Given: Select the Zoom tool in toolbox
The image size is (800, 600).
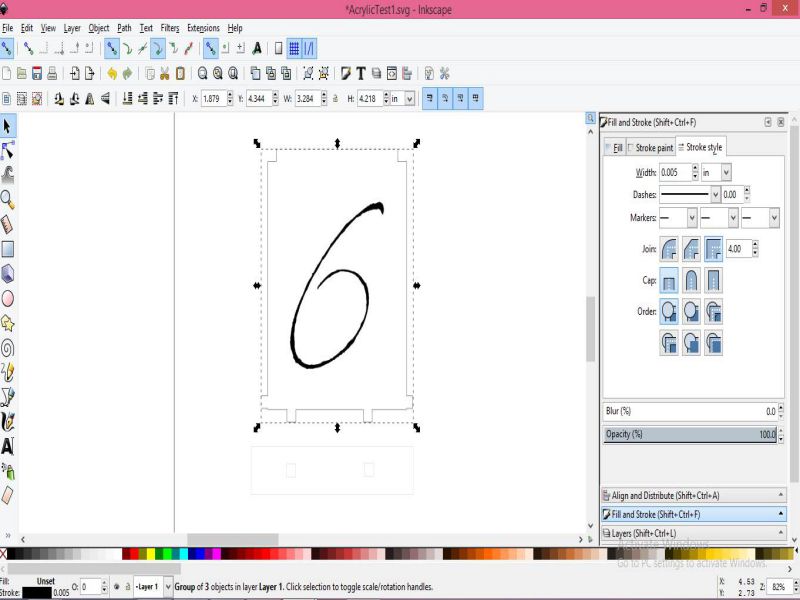Looking at the screenshot, I should pyautogui.click(x=7, y=199).
